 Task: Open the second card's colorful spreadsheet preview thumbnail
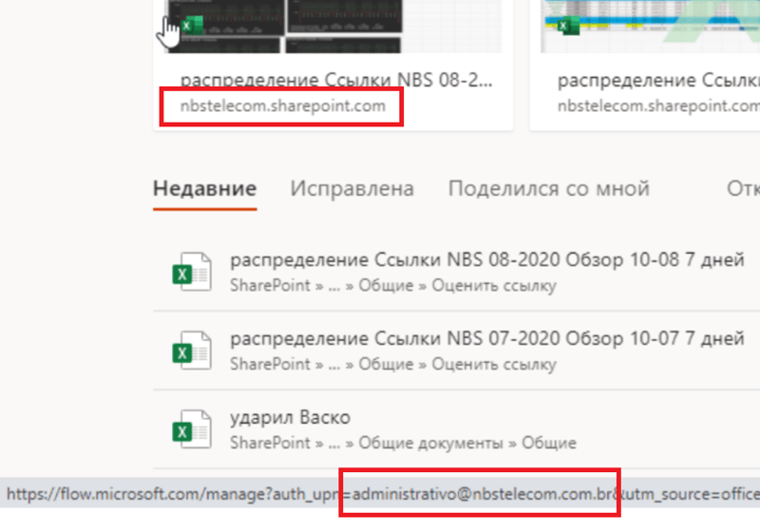click(x=650, y=27)
